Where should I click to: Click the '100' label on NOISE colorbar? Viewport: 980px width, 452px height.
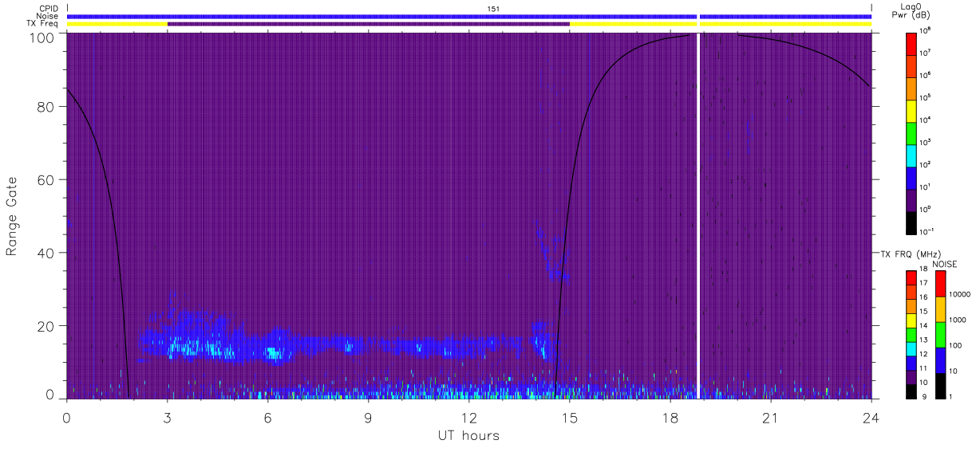[x=956, y=345]
